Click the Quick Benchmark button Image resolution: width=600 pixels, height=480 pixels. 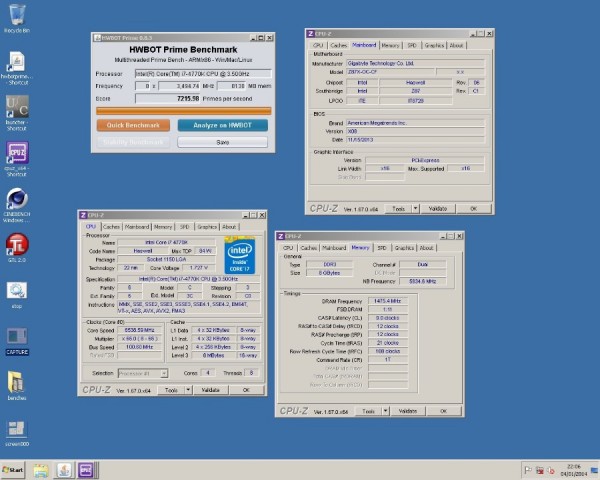133,125
